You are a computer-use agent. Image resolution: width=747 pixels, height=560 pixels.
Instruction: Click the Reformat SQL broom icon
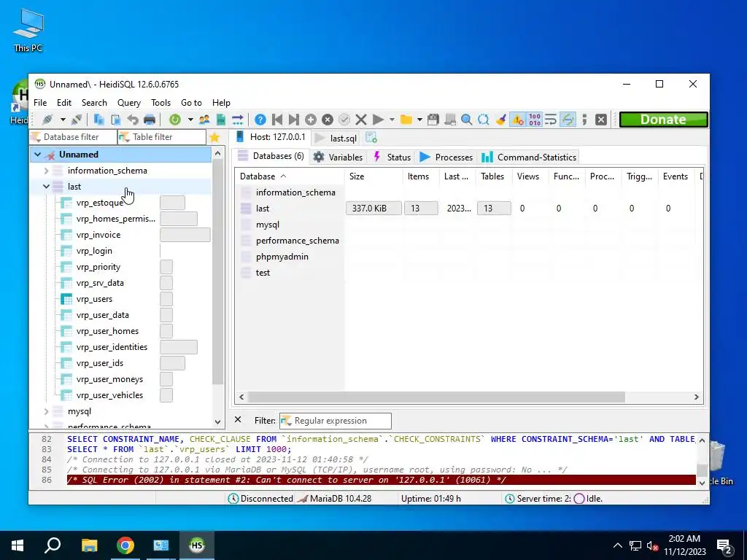pos(500,120)
